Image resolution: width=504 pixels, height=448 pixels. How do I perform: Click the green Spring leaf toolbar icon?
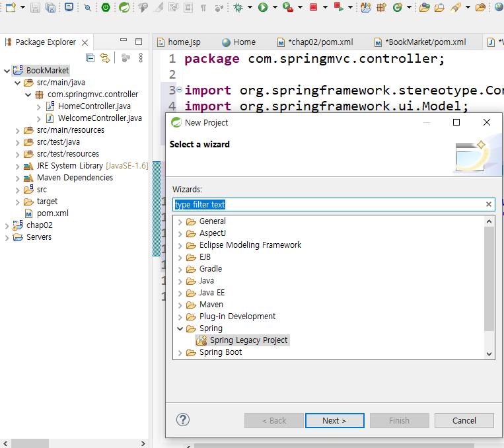tap(124, 7)
